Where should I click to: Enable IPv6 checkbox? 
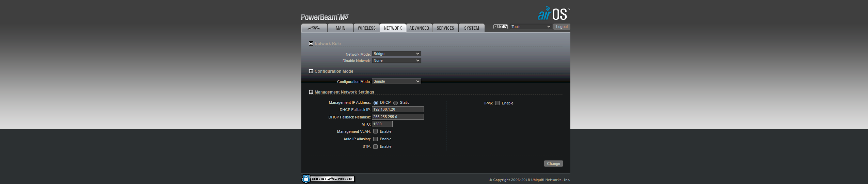497,103
